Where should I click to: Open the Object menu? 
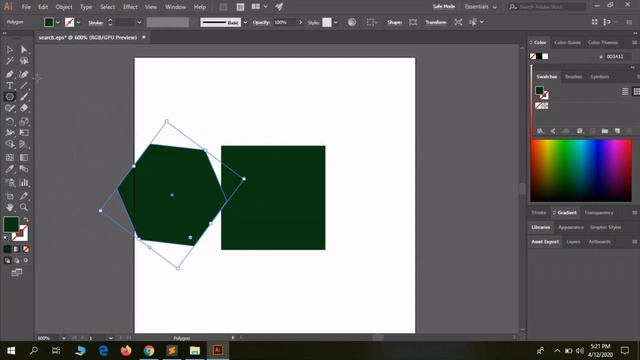[64, 7]
